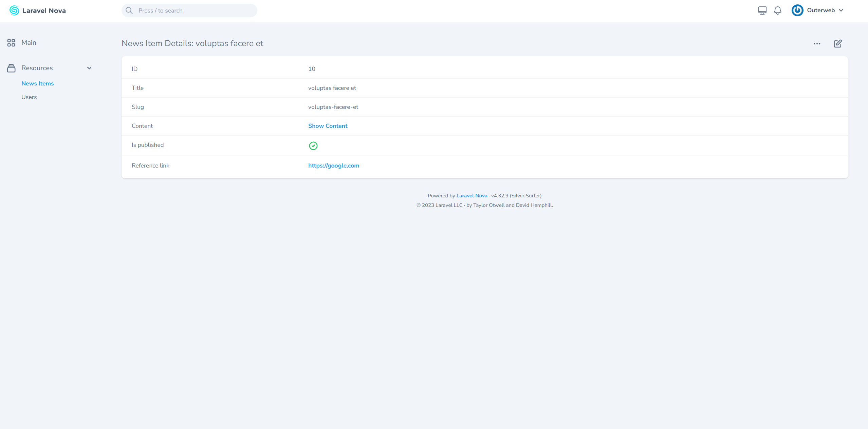Open the Laravel Nova link in the footer
The image size is (868, 429).
click(x=472, y=195)
